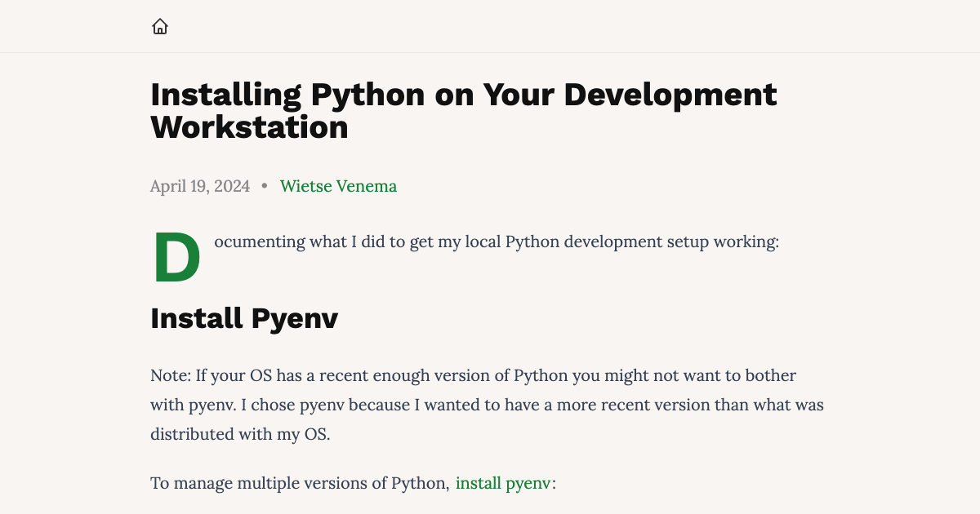Screen dimensions: 980x514
Task: Open the author link Wietse Venema
Action: click(x=339, y=186)
